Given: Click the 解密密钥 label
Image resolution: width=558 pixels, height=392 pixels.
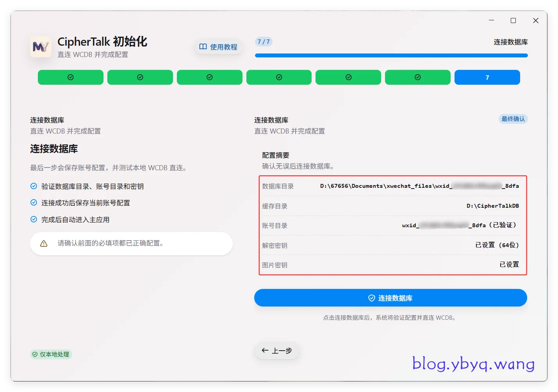Looking at the screenshot, I should pos(275,246).
